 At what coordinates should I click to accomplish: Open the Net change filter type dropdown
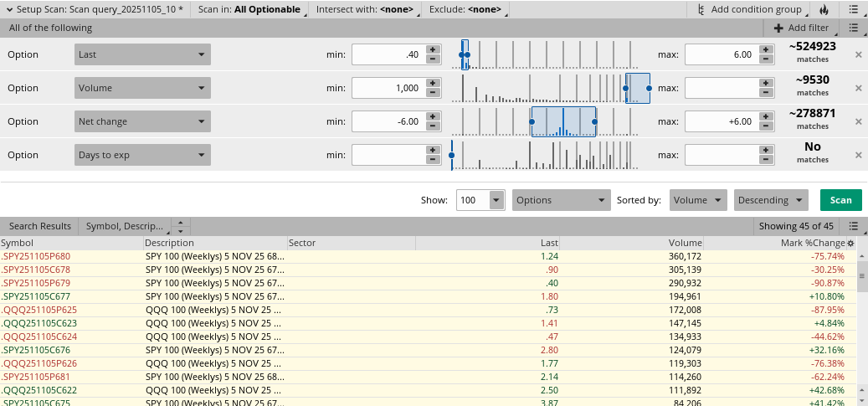[x=141, y=121]
